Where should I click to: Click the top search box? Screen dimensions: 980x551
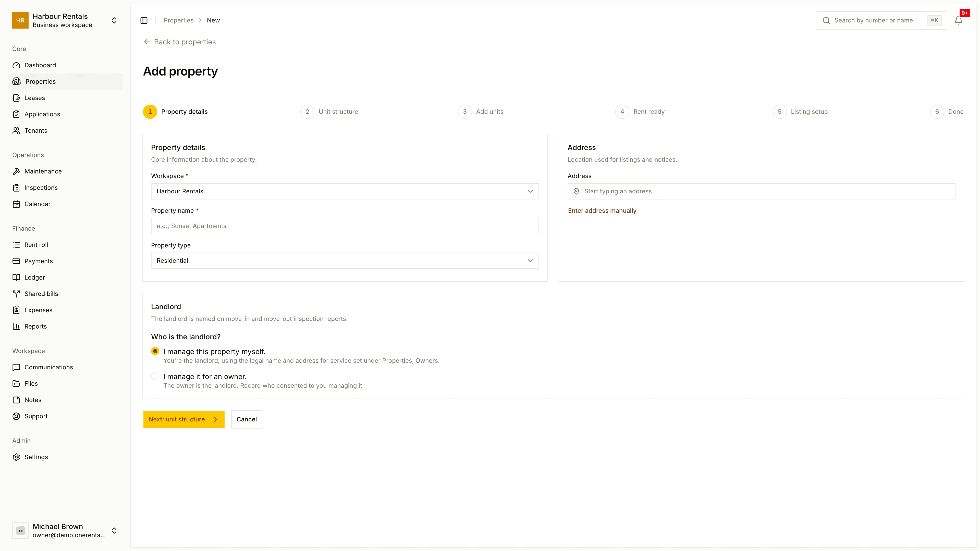pyautogui.click(x=881, y=20)
